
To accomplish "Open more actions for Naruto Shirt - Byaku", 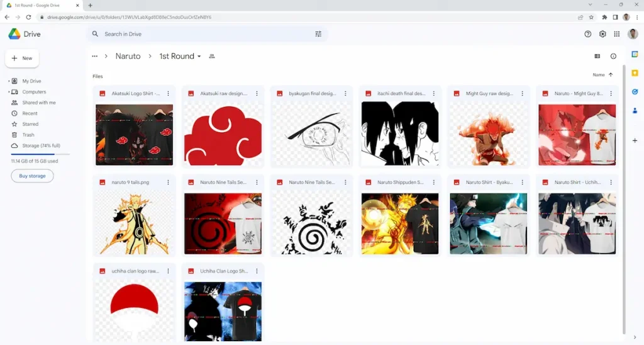I will pos(523,182).
